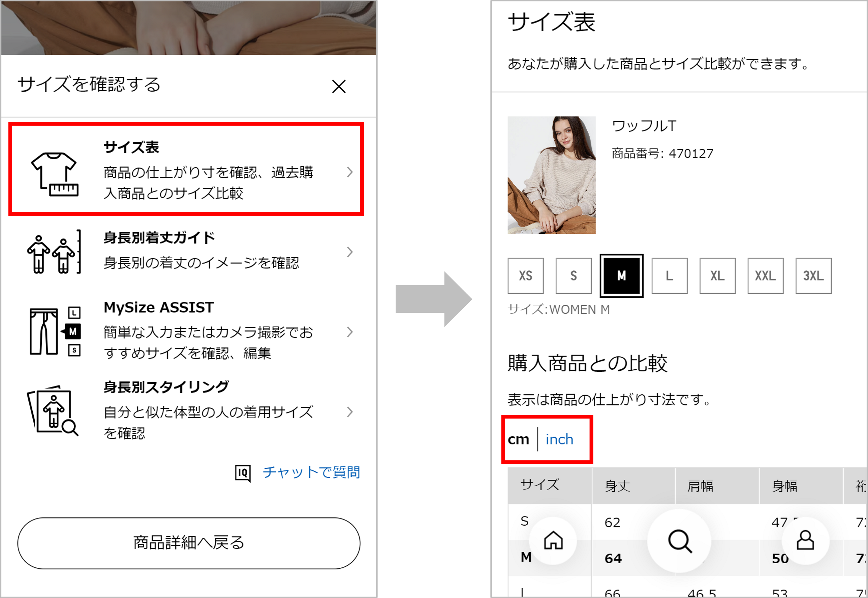This screenshot has width=868, height=598.
Task: Expand chevron on 身長別着丈ガイド row
Action: [x=350, y=252]
